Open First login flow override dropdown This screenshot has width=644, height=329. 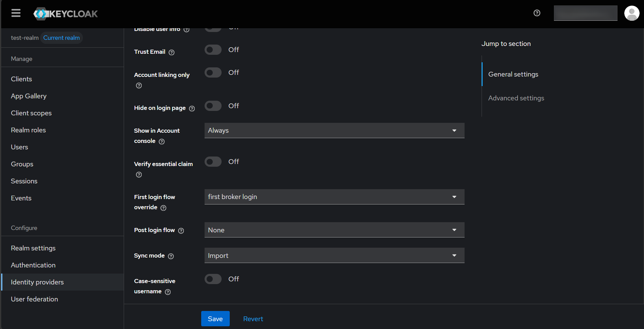[334, 197]
